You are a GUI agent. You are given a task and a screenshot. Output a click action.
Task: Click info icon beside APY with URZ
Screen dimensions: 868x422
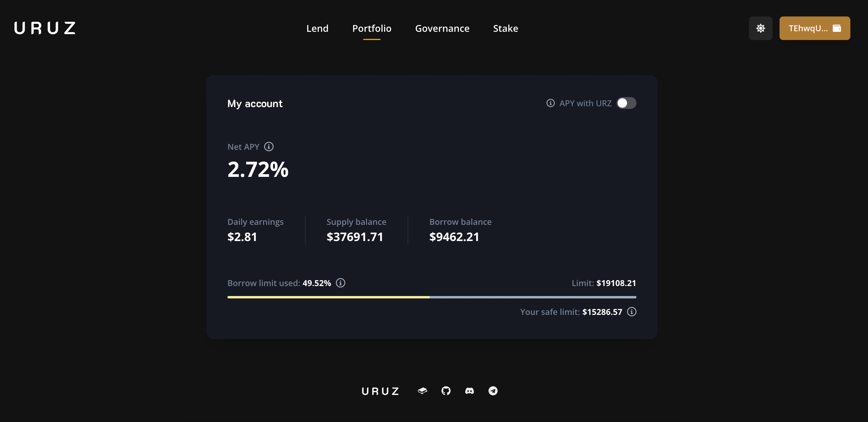(550, 103)
